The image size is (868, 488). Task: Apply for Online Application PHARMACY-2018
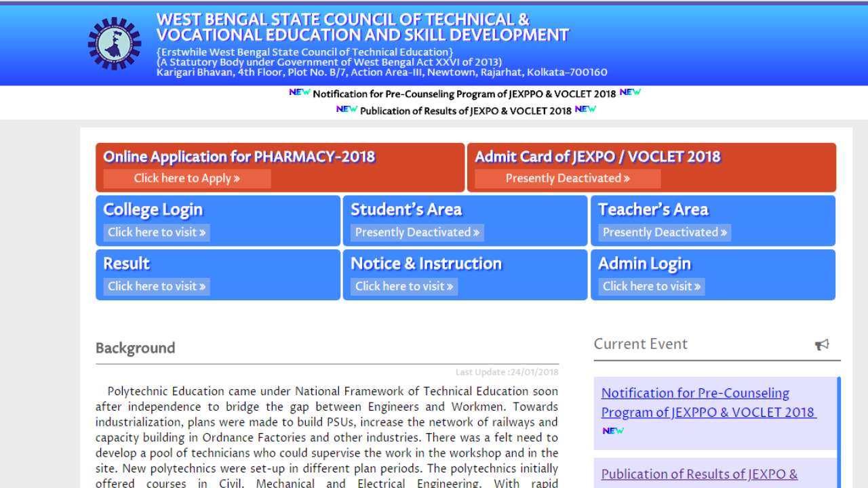pyautogui.click(x=186, y=178)
